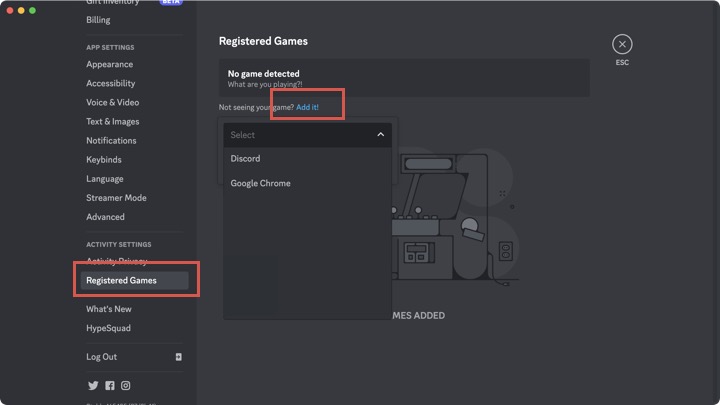Screen dimensions: 720x405
Task: Switch to Streamer Mode settings
Action: [116, 198]
